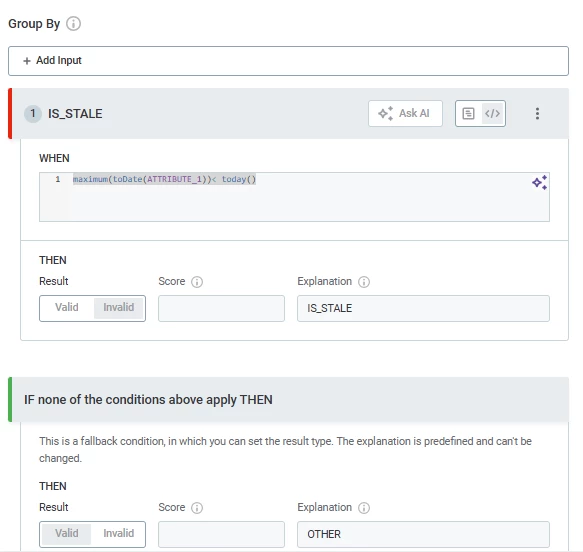Switch to the code view icon
The width and height of the screenshot is (583, 552).
point(492,113)
